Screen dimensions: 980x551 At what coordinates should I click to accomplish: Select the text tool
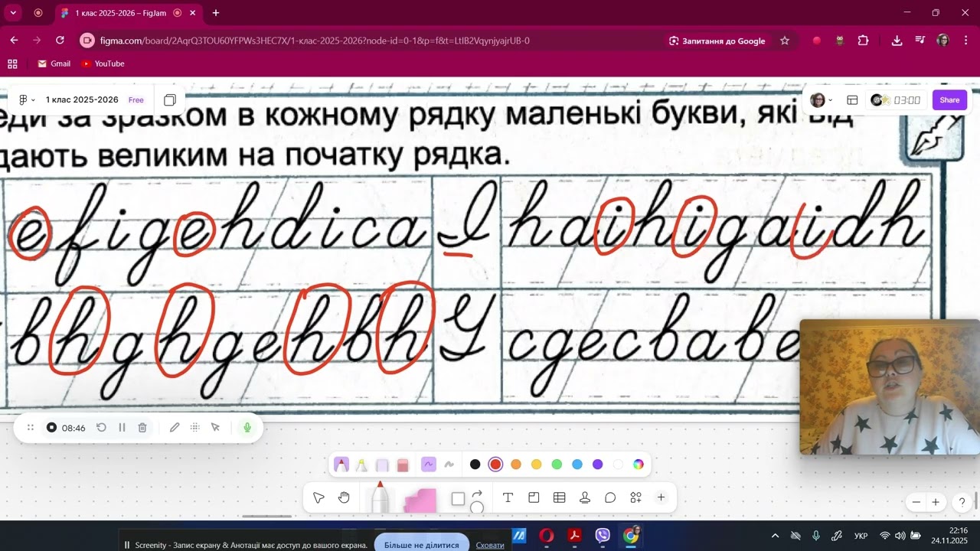tap(508, 498)
